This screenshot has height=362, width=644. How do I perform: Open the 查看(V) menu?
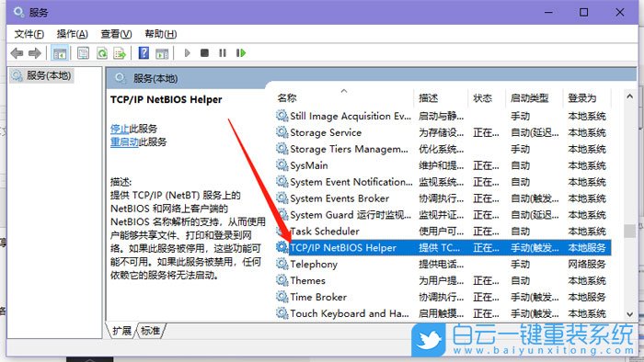pyautogui.click(x=116, y=34)
